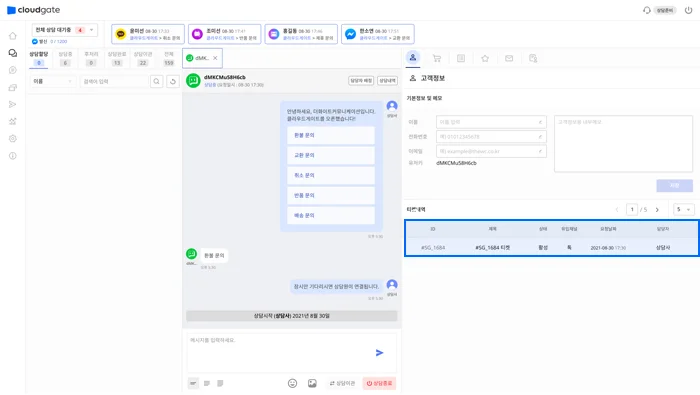The height and width of the screenshot is (395, 700).
Task: Open the envelope mail tab in the customer panel
Action: point(509,58)
